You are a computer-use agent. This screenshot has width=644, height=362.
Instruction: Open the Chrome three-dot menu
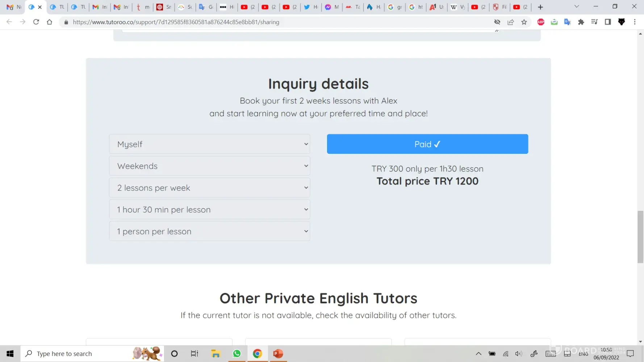[x=635, y=22]
